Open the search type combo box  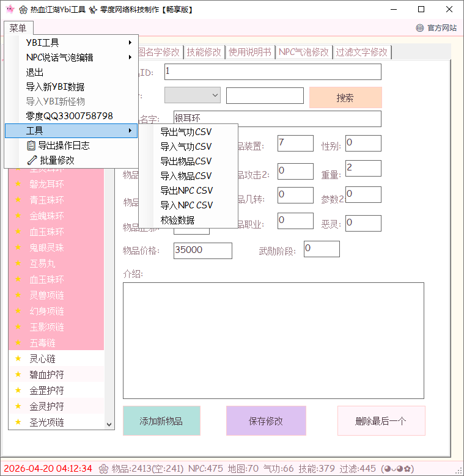192,95
